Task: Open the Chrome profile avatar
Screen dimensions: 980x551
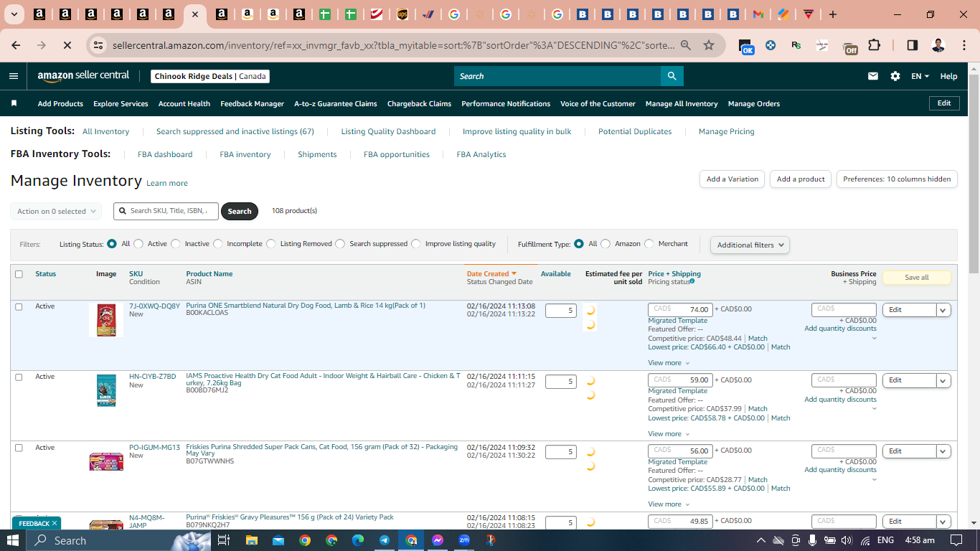Action: point(938,45)
